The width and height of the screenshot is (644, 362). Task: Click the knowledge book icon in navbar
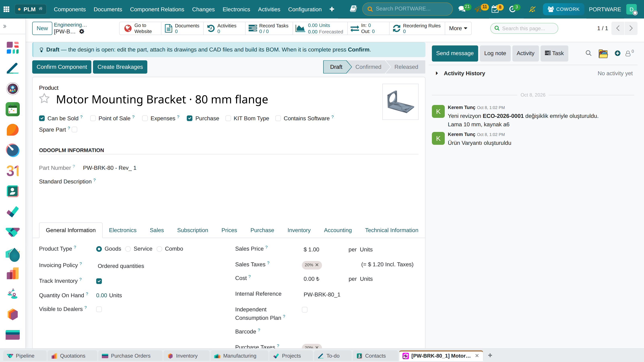[x=353, y=9]
